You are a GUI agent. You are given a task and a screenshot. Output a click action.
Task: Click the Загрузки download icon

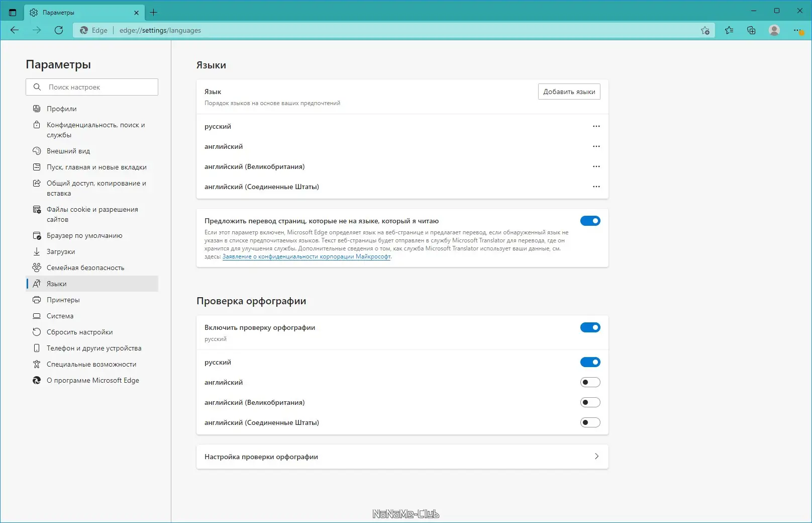coord(37,251)
